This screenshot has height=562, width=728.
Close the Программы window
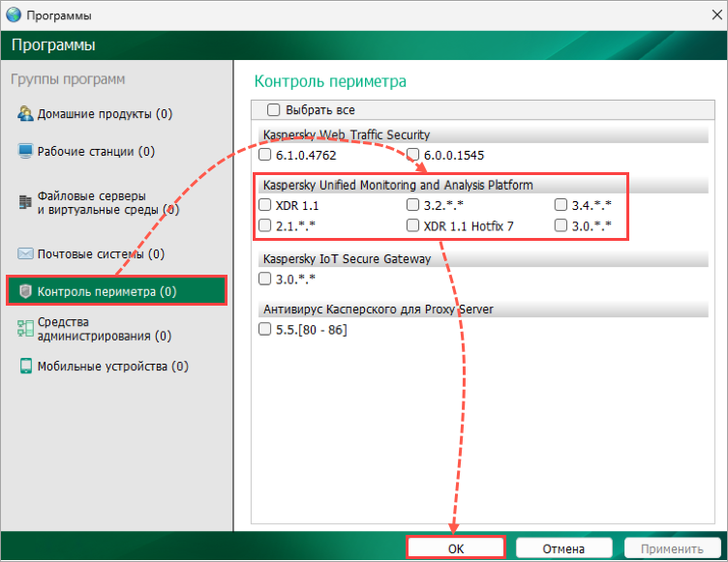pyautogui.click(x=716, y=15)
